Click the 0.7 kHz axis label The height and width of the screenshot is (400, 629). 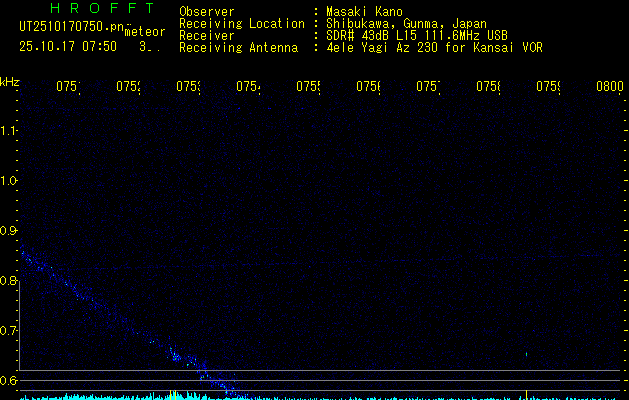tap(8, 331)
